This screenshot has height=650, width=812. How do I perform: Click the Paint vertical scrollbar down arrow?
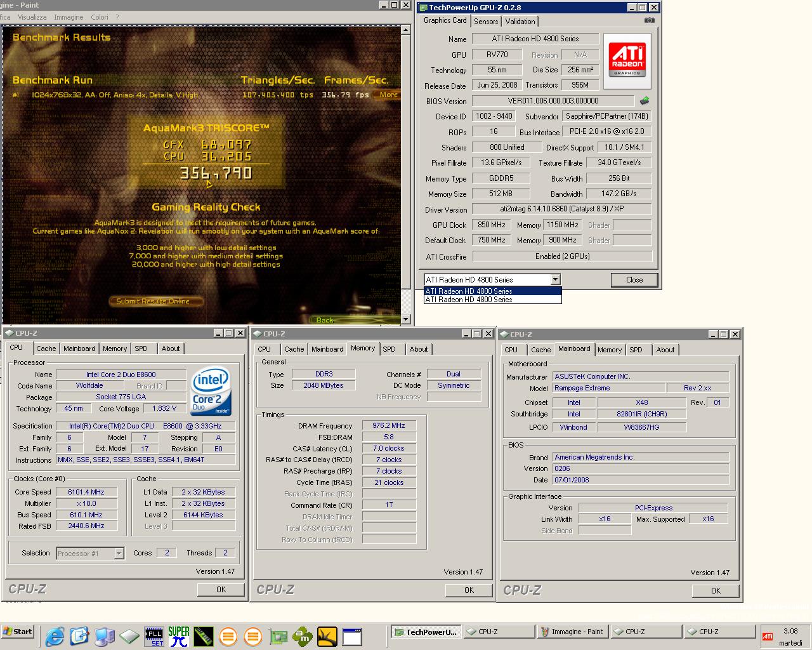pyautogui.click(x=406, y=319)
